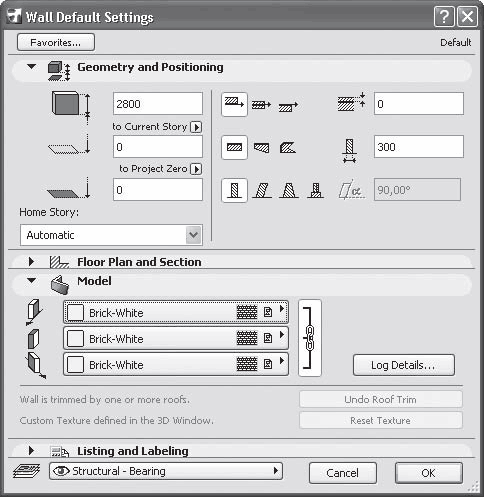This screenshot has height=497, width=484.
Task: Choose the trapezoid wall geometry icon
Action: click(261, 147)
